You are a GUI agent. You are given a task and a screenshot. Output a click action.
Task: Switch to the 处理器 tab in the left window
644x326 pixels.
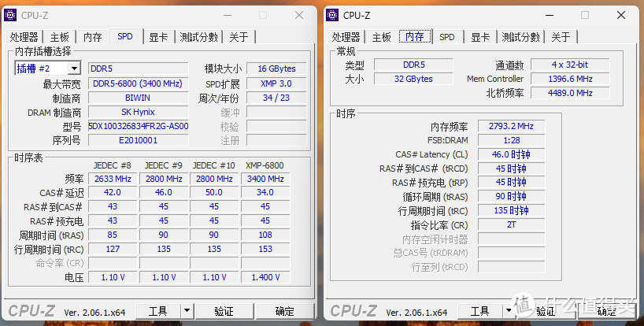[24, 37]
